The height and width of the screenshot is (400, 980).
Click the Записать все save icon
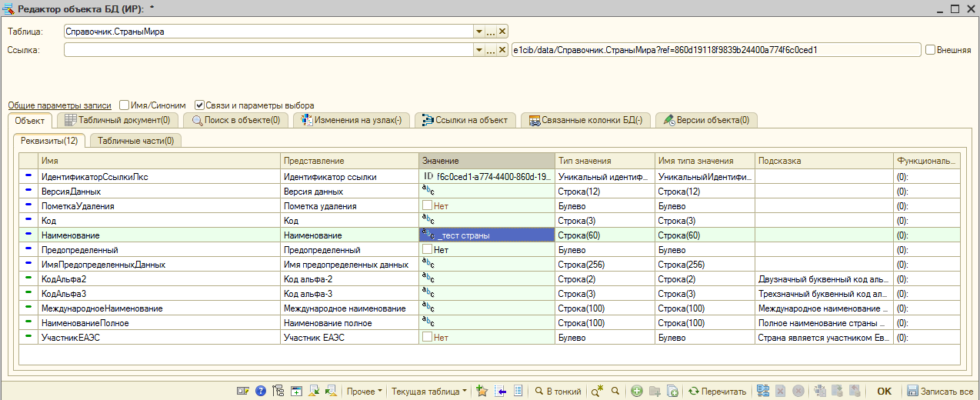click(912, 392)
